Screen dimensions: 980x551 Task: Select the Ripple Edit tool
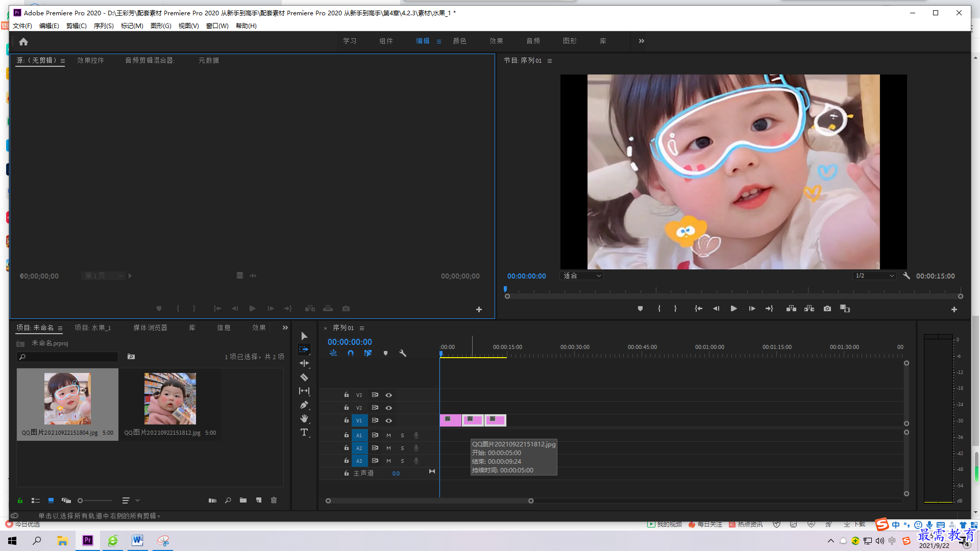click(x=304, y=363)
